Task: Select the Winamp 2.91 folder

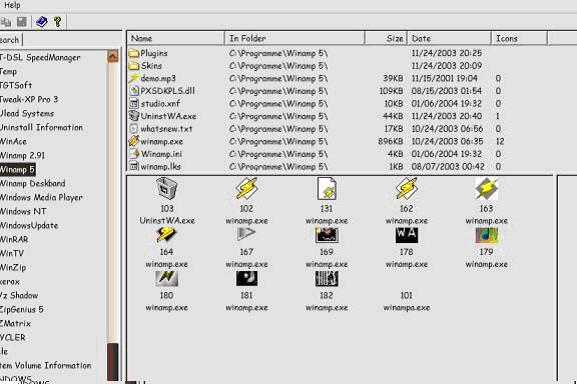Action: (22, 155)
